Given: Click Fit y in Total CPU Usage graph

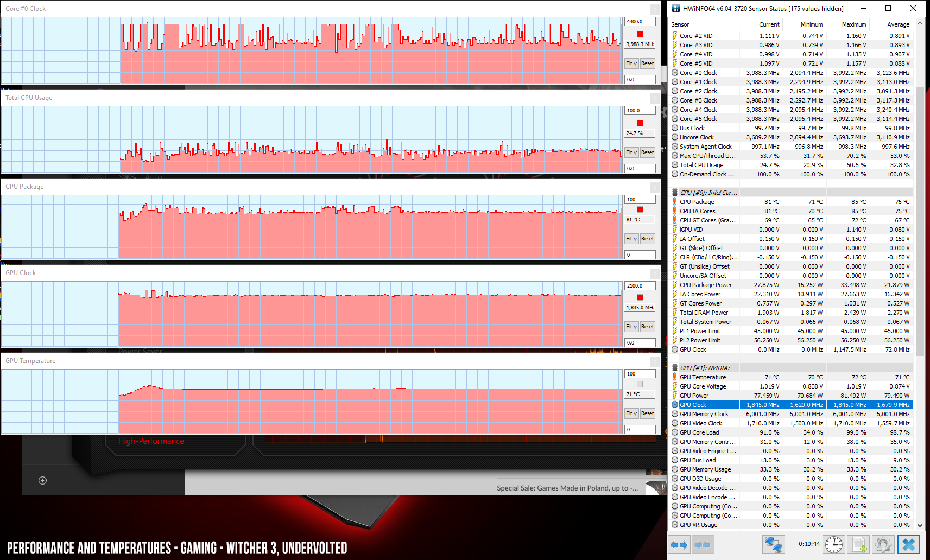Looking at the screenshot, I should [x=631, y=152].
